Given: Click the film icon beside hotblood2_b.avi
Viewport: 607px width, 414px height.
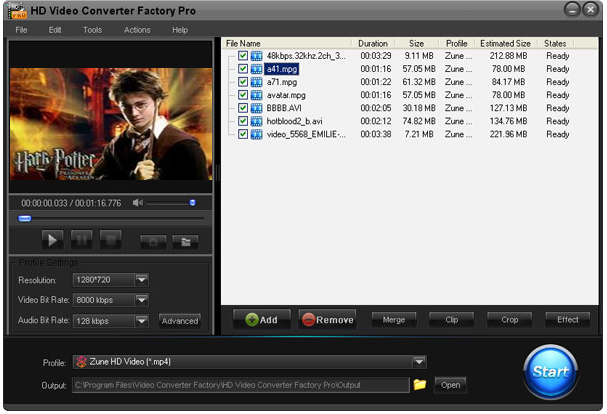Looking at the screenshot, I should point(256,121).
